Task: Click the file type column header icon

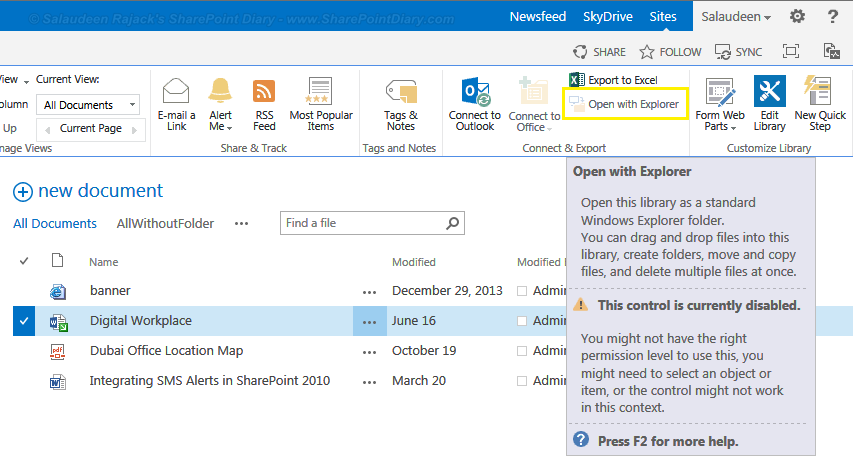Action: [x=57, y=261]
